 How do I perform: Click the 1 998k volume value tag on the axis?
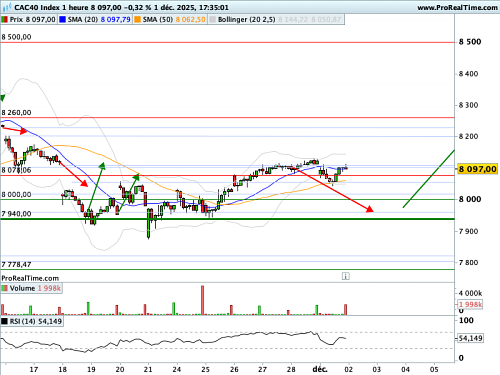click(x=470, y=304)
